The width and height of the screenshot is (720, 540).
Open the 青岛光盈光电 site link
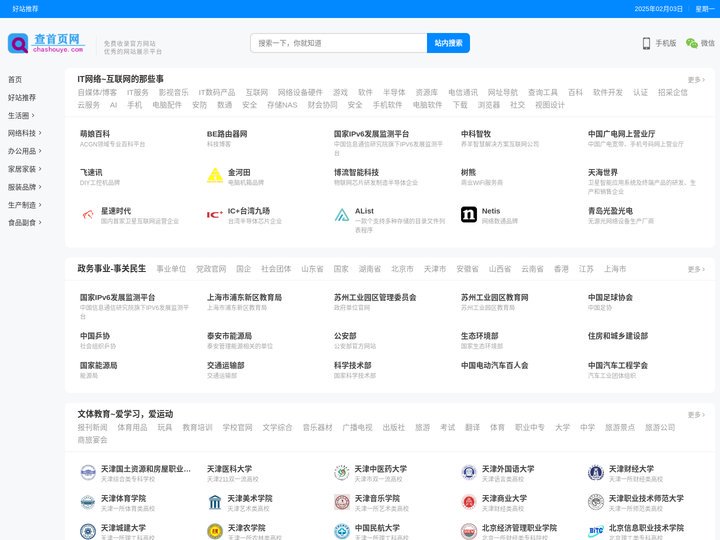610,211
